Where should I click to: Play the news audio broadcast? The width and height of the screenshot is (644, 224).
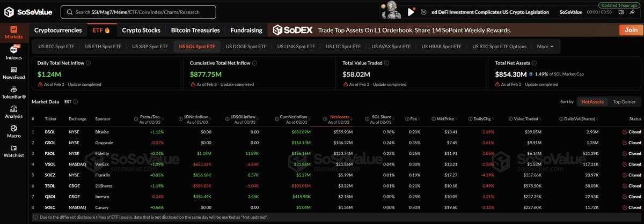412,12
